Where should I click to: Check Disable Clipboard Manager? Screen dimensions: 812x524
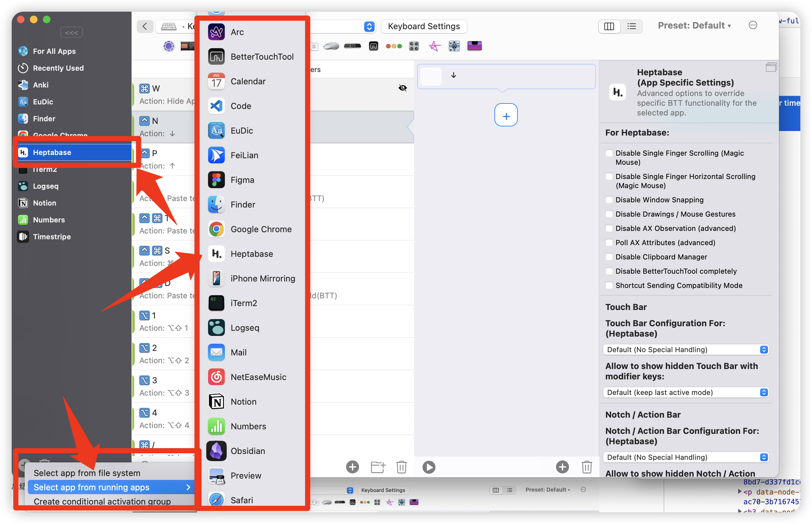(x=609, y=257)
